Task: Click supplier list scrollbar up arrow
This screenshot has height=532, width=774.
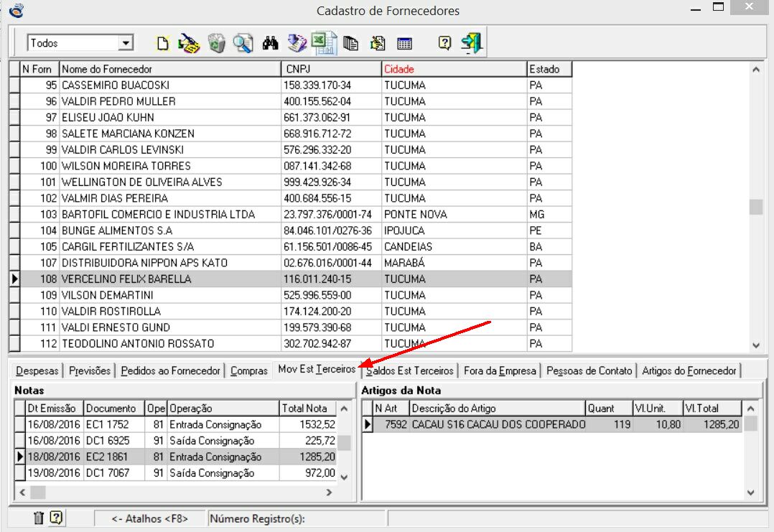Action: pyautogui.click(x=756, y=70)
